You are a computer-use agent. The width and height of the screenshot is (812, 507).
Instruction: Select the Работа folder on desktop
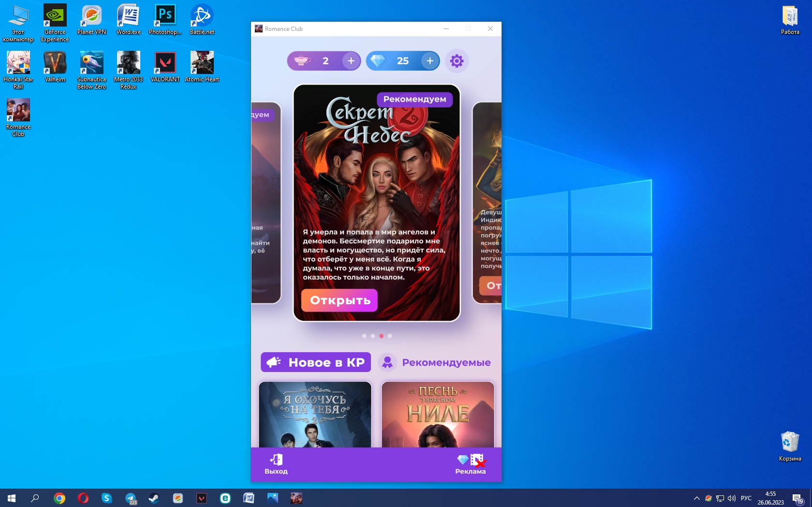[x=790, y=20]
